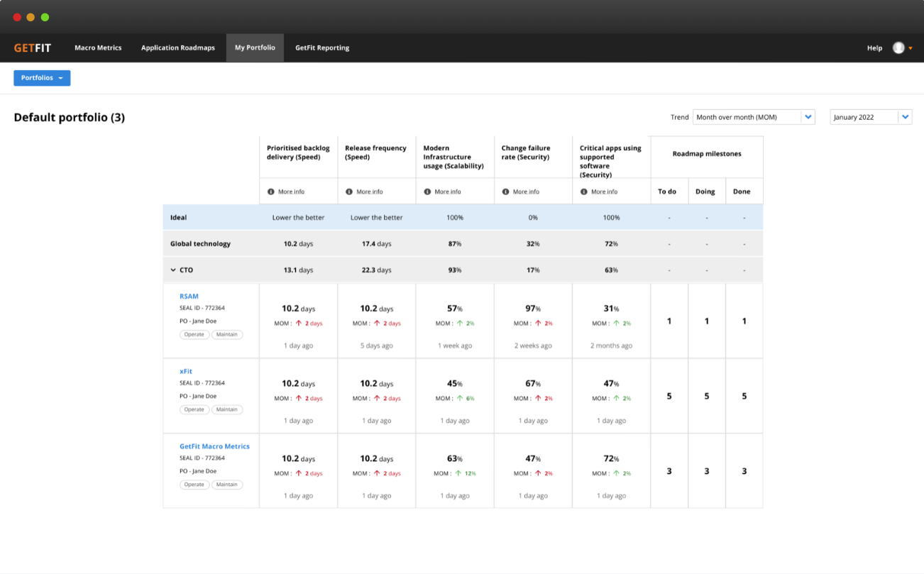Open the January 2022 date dropdown
The height and width of the screenshot is (574, 924).
[871, 116]
